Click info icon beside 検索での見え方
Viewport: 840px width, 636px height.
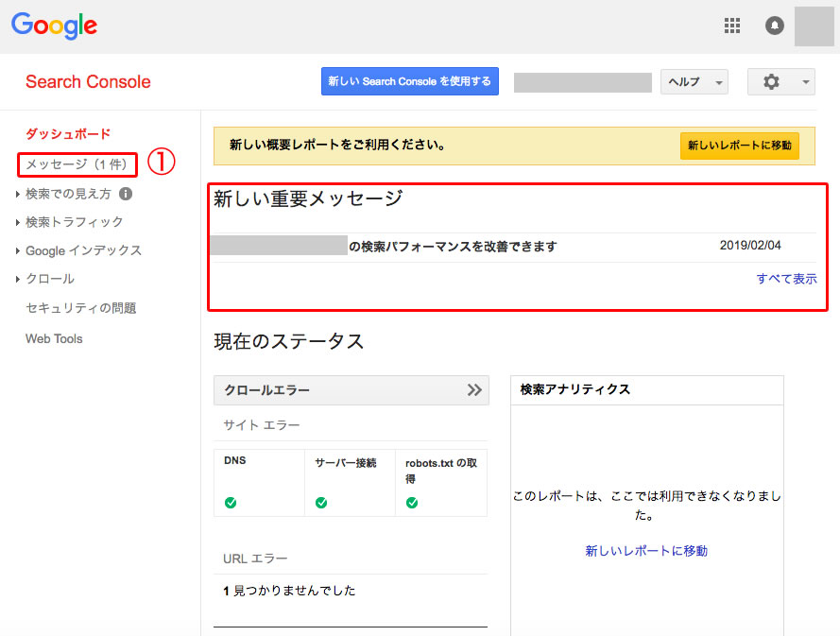coord(126,194)
